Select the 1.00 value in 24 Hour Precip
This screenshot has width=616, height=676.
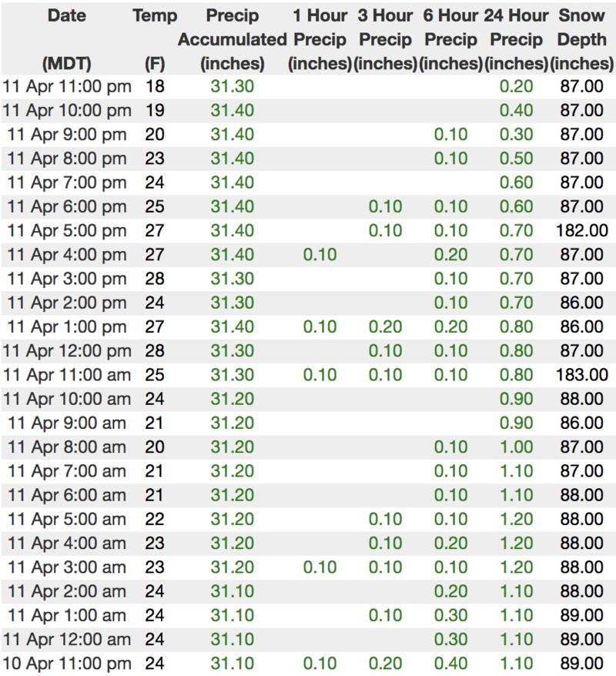(x=516, y=447)
